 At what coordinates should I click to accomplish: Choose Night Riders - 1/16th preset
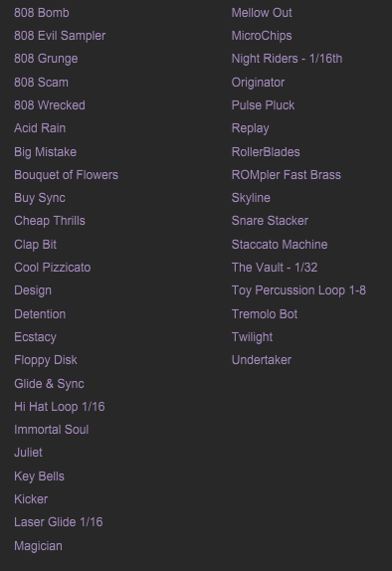click(287, 59)
